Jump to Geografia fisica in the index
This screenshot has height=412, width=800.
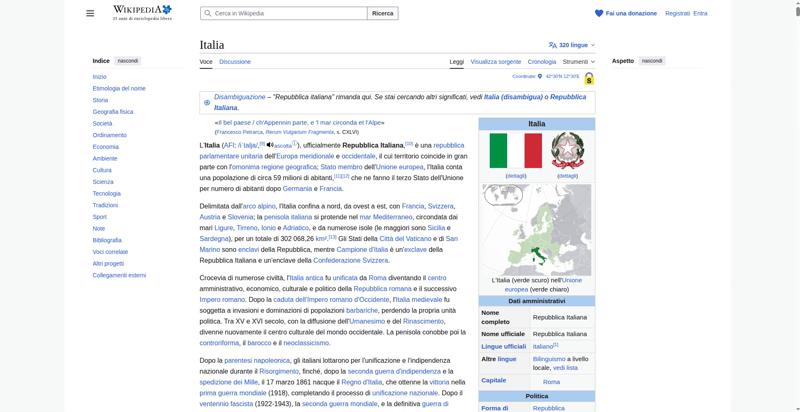pyautogui.click(x=113, y=111)
